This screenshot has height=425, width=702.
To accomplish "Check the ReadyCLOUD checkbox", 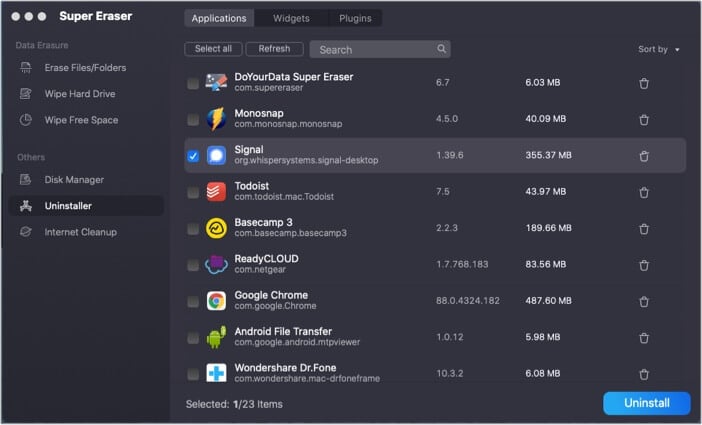I will pos(193,265).
